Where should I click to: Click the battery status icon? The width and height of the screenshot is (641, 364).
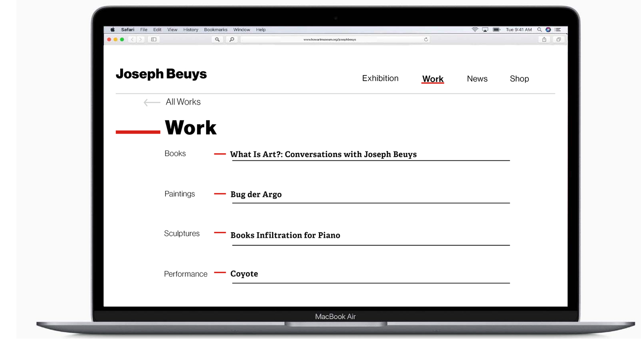(x=496, y=30)
